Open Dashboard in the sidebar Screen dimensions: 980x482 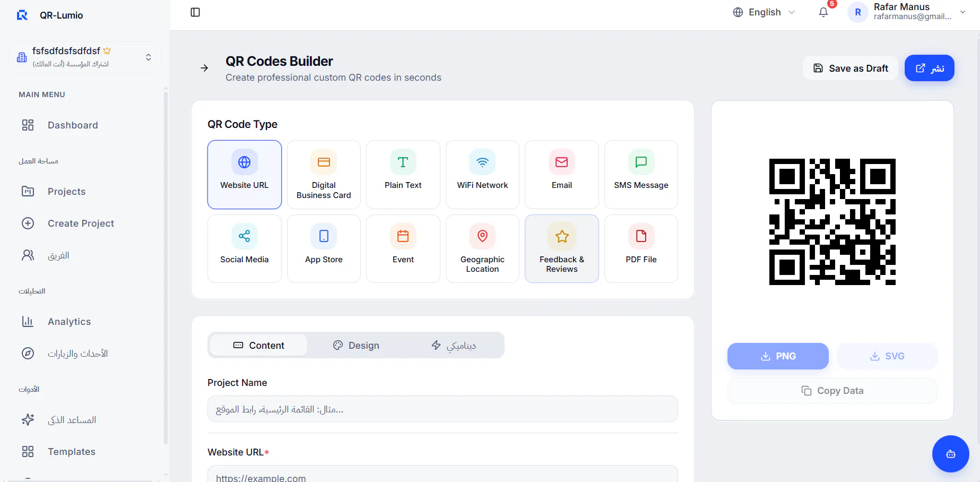pyautogui.click(x=84, y=125)
